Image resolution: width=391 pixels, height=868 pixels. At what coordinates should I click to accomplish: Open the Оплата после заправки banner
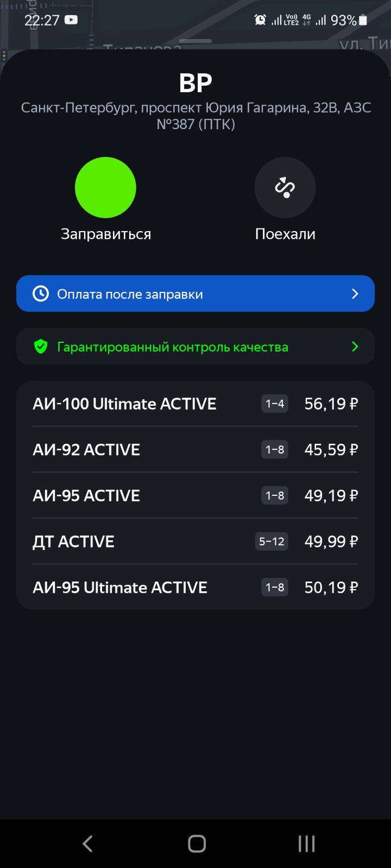pos(195,293)
